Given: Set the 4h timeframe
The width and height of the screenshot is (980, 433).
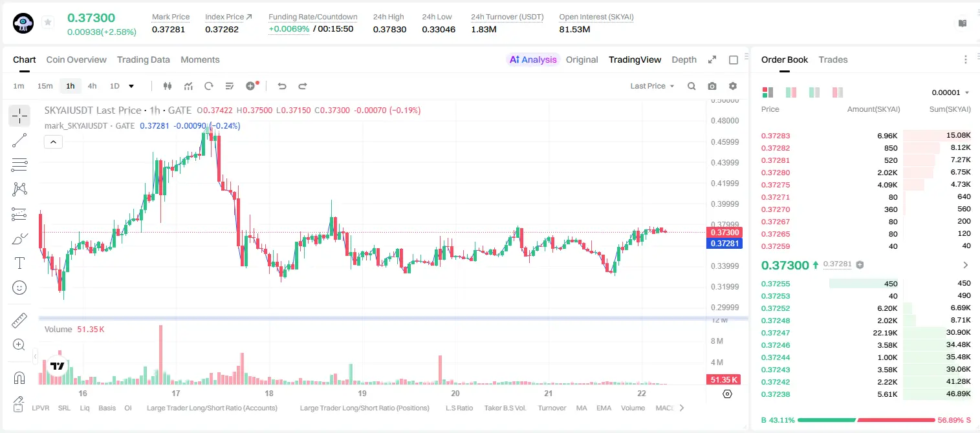Looking at the screenshot, I should pos(93,86).
